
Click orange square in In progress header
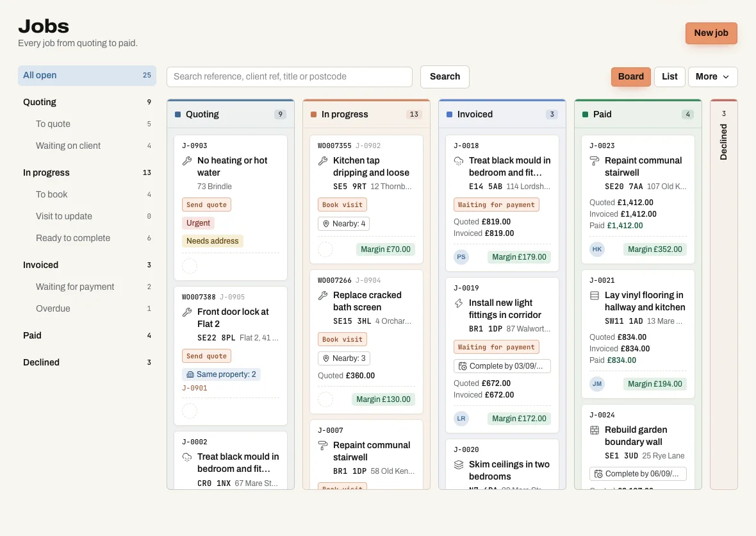(313, 114)
